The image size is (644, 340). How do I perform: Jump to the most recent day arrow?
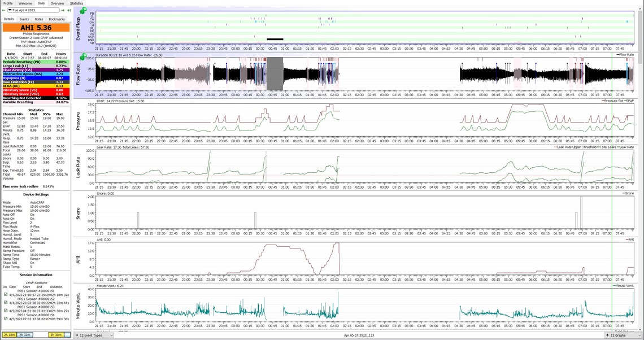pyautogui.click(x=68, y=10)
